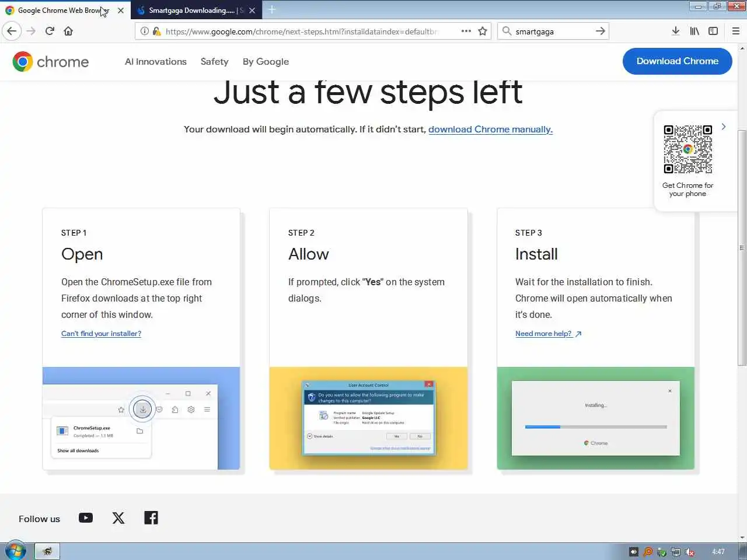Click the search go arrow
The height and width of the screenshot is (560, 747).
(600, 31)
